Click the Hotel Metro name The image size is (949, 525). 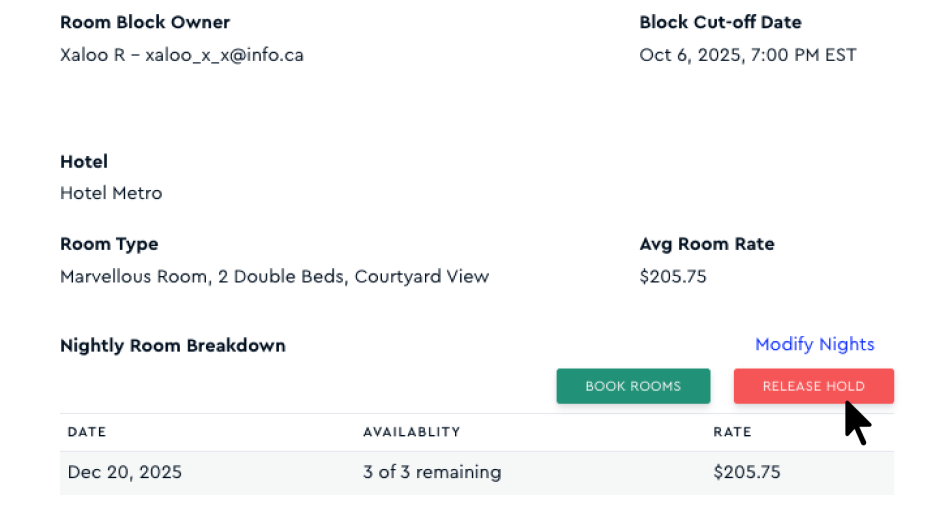point(111,193)
